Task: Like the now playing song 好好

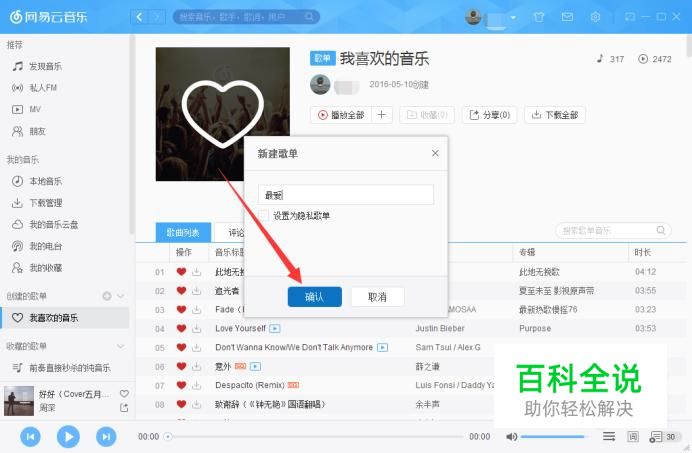Action: click(124, 393)
